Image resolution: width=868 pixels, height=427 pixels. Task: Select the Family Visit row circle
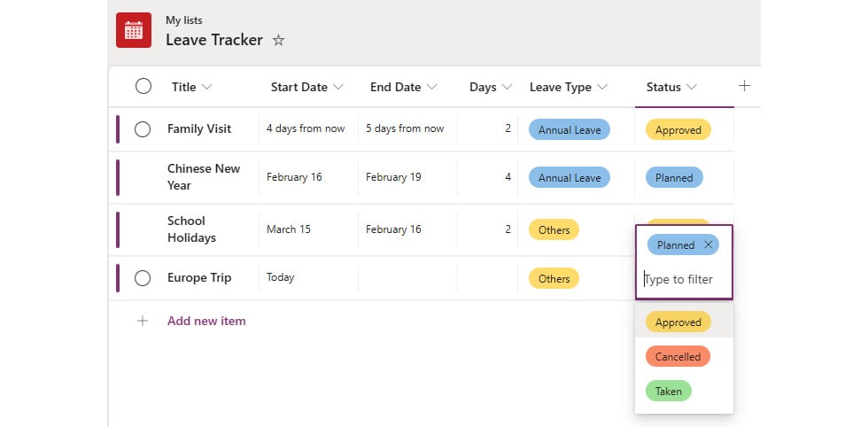pyautogui.click(x=143, y=129)
